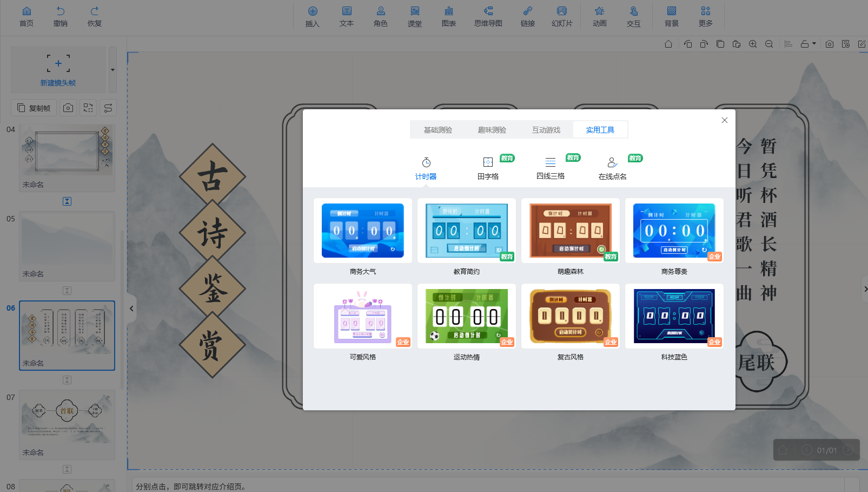This screenshot has height=492, width=868.
Task: Expand dropdown arrow beside 新建镜头帧
Action: (x=112, y=70)
